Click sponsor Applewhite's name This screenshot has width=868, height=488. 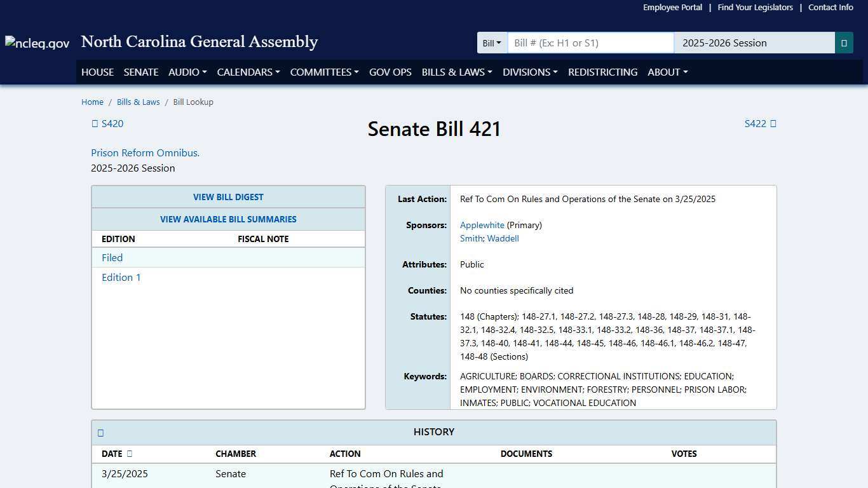(x=482, y=225)
